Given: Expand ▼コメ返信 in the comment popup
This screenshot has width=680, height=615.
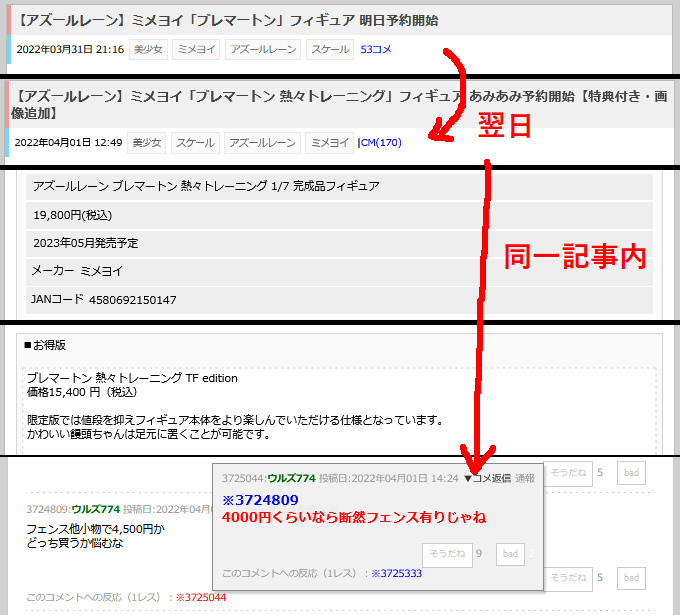Looking at the screenshot, I should [487, 478].
